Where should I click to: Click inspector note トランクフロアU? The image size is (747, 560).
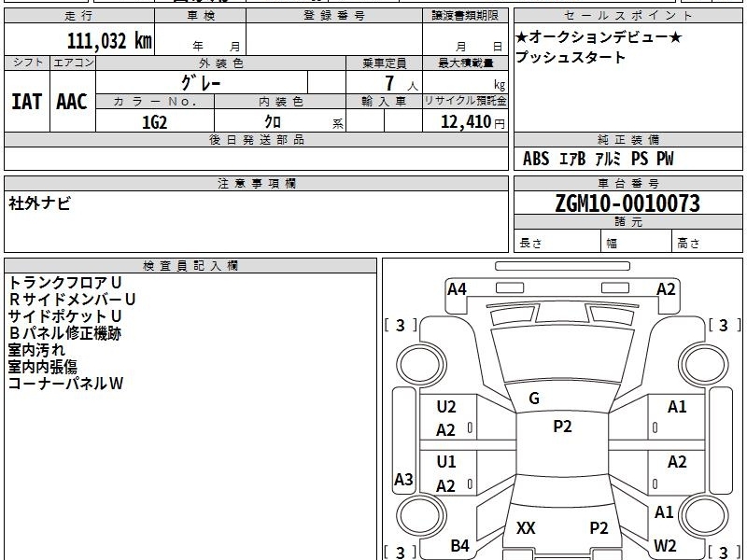[65, 283]
